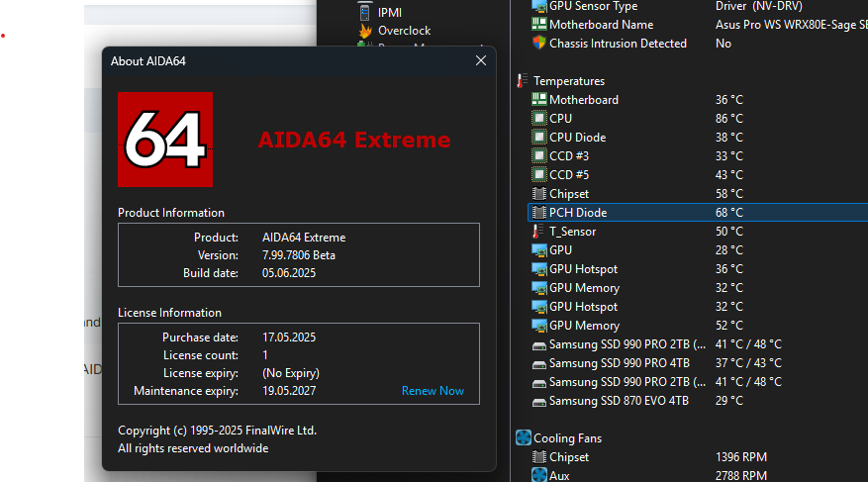Click the GPU Memory 32 °C icon
This screenshot has width=868, height=482.
tap(538, 288)
